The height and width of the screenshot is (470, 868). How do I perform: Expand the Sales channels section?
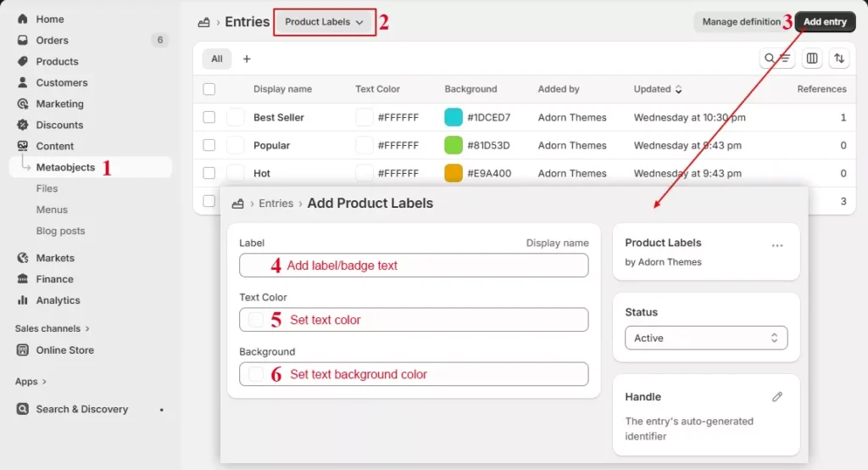(52, 328)
